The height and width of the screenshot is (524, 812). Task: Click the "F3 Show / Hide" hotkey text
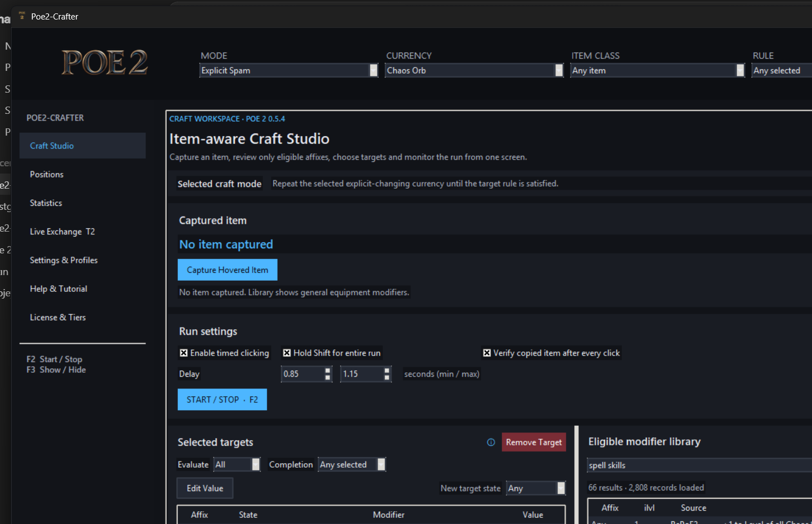[x=56, y=370]
